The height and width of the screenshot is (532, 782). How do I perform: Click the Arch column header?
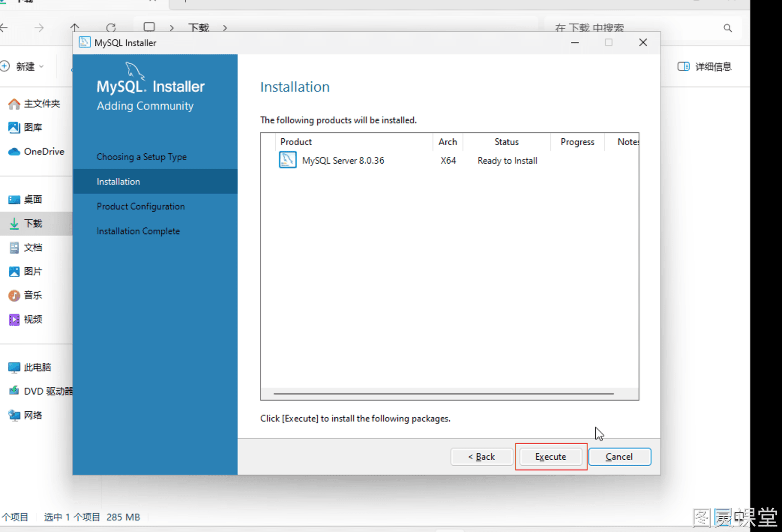(x=448, y=142)
